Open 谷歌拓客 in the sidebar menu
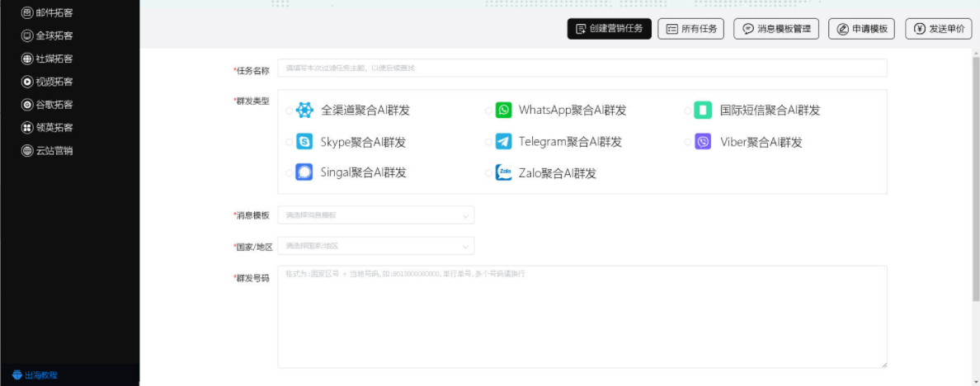980x386 pixels. (47, 104)
